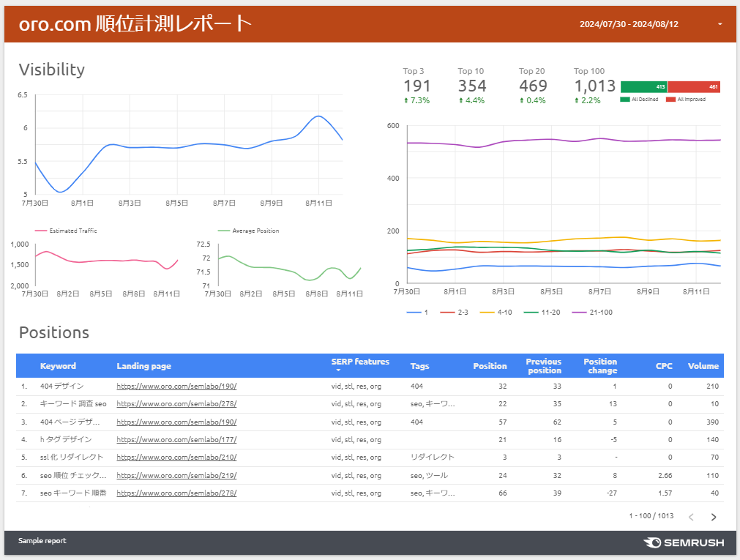
Task: Click the red 461 bar segment
Action: tap(694, 87)
